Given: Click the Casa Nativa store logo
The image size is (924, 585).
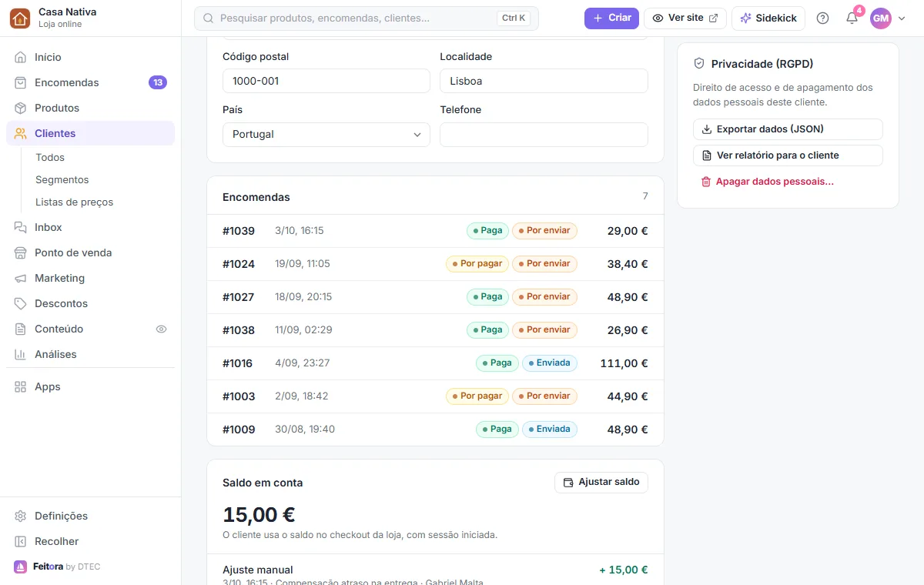Looking at the screenshot, I should coord(20,18).
